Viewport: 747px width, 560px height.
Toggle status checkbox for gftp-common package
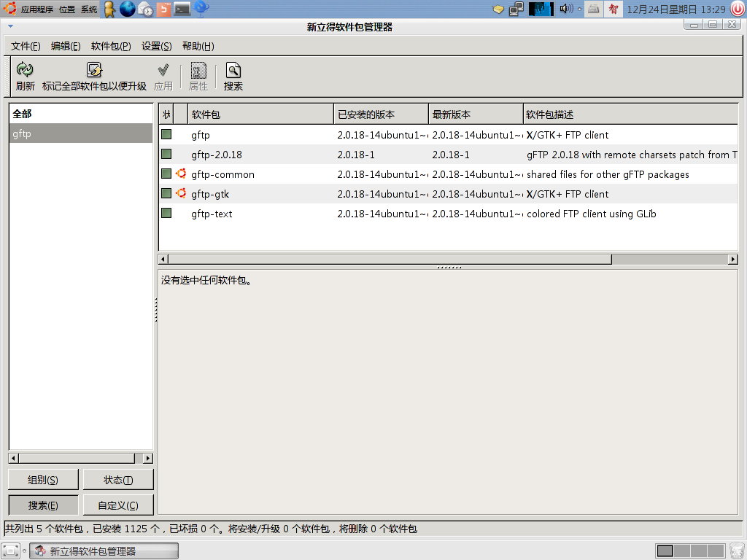[166, 174]
